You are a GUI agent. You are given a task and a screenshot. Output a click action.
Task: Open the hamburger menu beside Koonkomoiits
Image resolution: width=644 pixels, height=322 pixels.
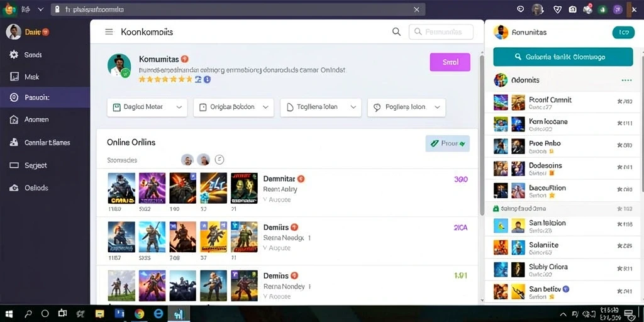109,31
